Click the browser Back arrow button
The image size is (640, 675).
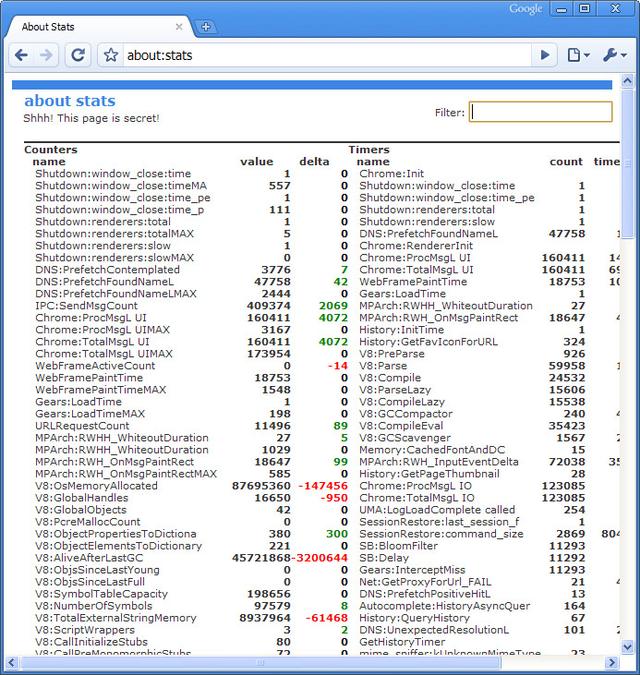click(21, 55)
